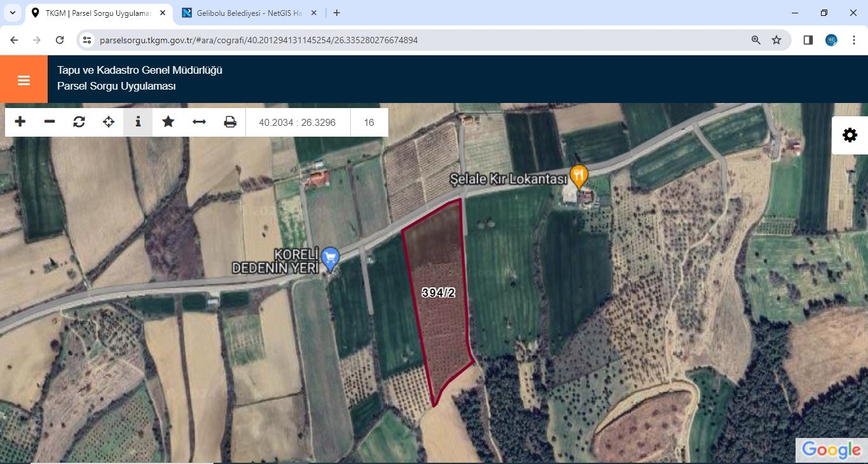Switch to the Gelibolu Belediyesi NetGIS tab
This screenshot has width=868, height=464.
click(251, 13)
